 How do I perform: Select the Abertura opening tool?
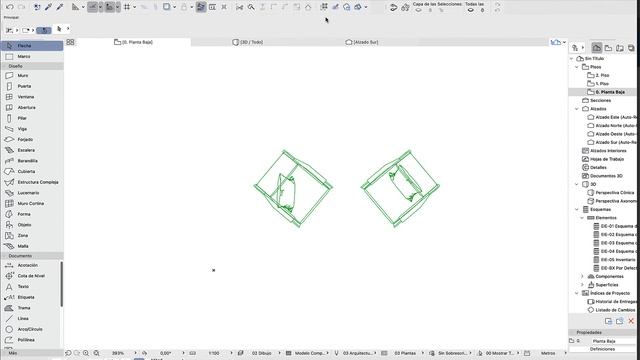pyautogui.click(x=32, y=107)
